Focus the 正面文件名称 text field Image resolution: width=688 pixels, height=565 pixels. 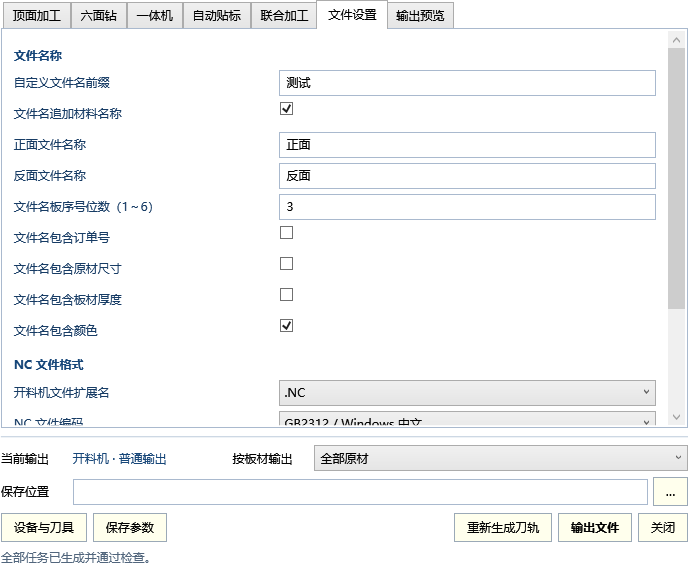467,145
